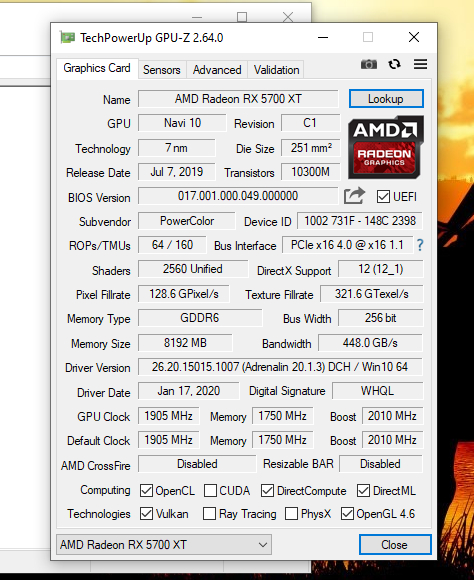The width and height of the screenshot is (474, 580).
Task: Click the Technology field 7 nm
Action: pos(177,148)
